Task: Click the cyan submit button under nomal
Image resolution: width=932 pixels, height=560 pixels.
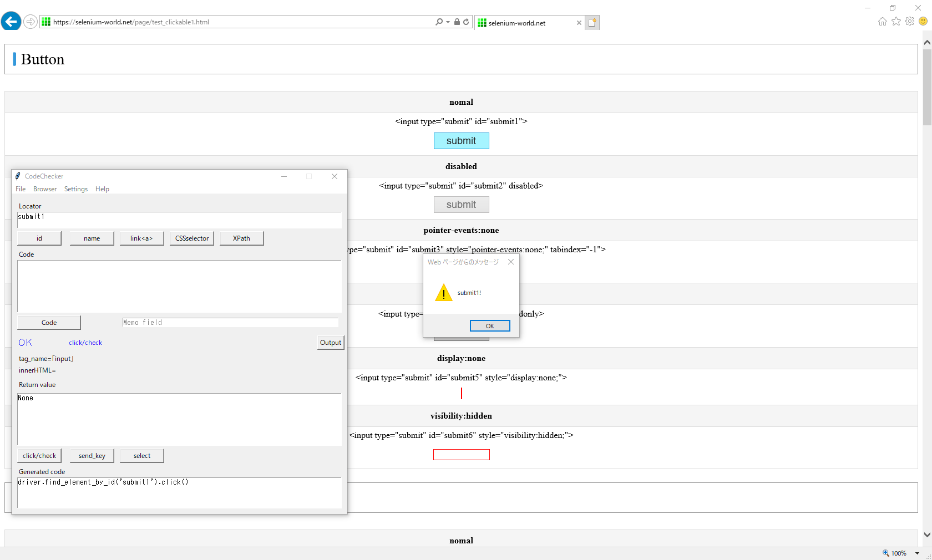Action: coord(461,141)
